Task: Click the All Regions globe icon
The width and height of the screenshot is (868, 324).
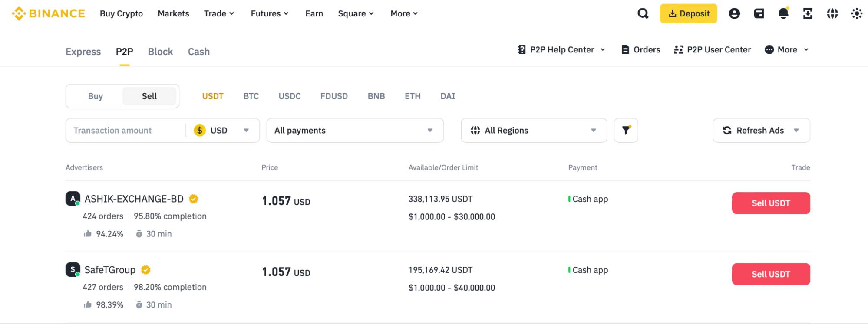Action: click(x=475, y=130)
